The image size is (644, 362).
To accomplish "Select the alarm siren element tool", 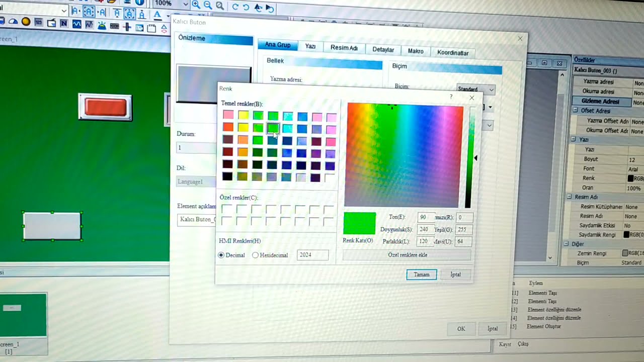I will pos(102,25).
